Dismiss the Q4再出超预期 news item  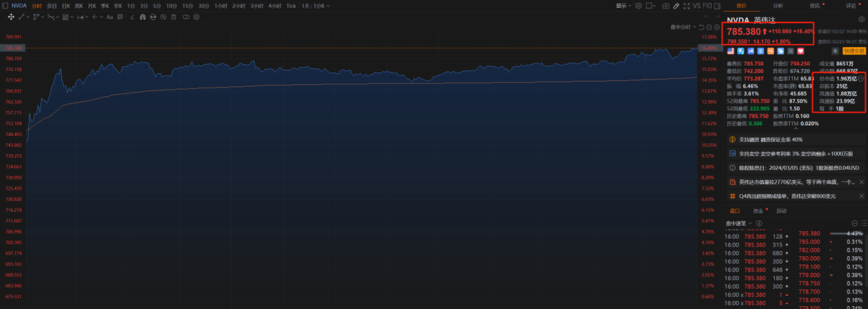pos(861,196)
